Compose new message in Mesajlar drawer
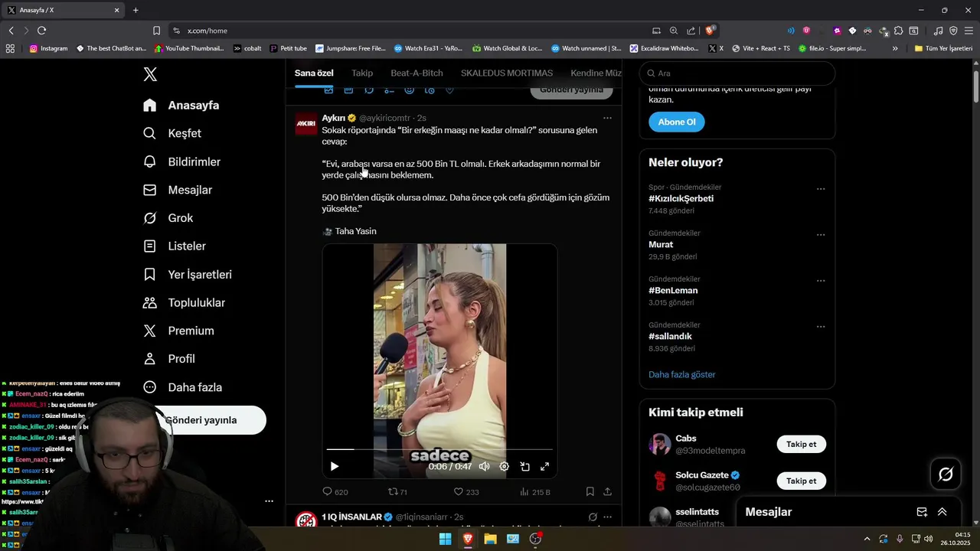This screenshot has width=980, height=551. pos(922,512)
